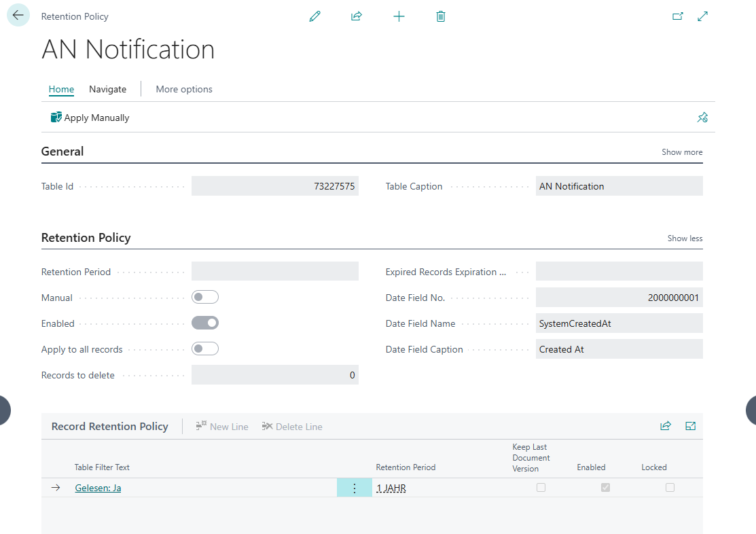Click the trash delete icon
This screenshot has height=534, width=756.
pyautogui.click(x=441, y=16)
